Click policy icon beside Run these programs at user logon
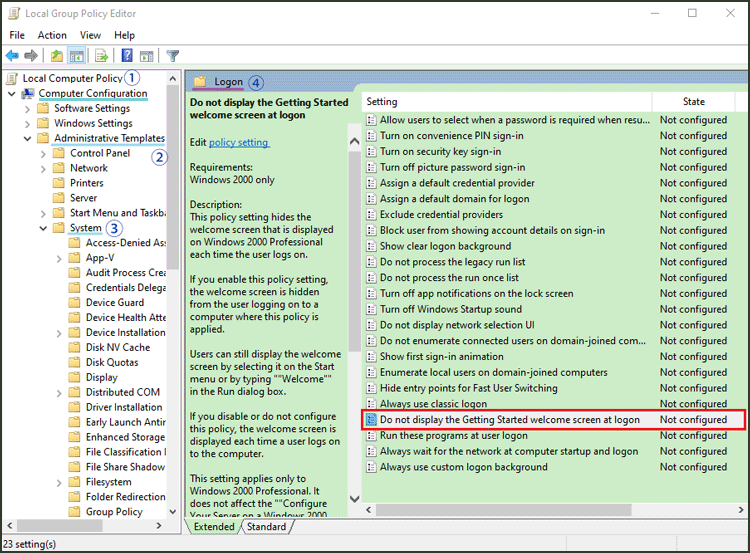Screen dimensions: 750x553 tap(371, 436)
